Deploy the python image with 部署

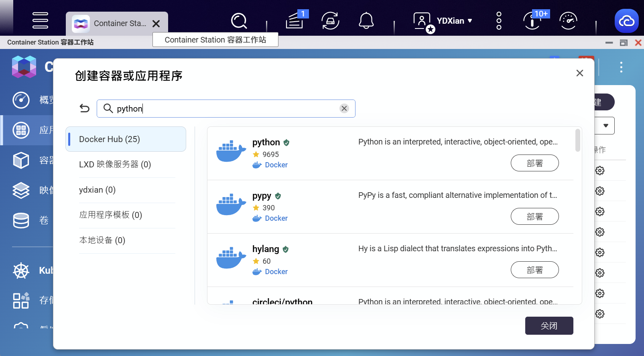(534, 163)
